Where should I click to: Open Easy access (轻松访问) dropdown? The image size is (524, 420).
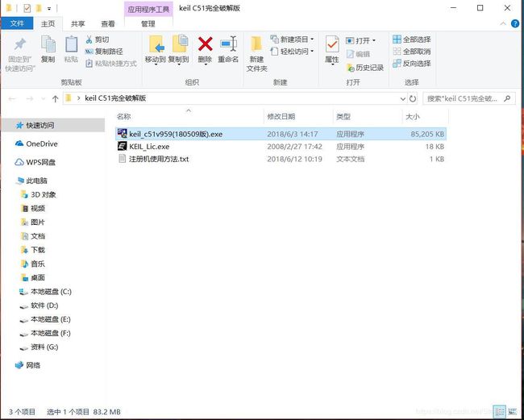coord(293,52)
